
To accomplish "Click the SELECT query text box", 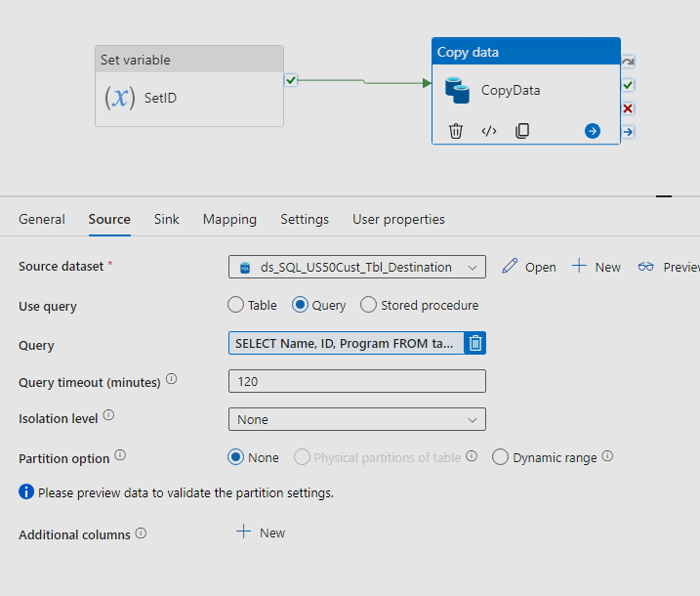I will point(346,343).
